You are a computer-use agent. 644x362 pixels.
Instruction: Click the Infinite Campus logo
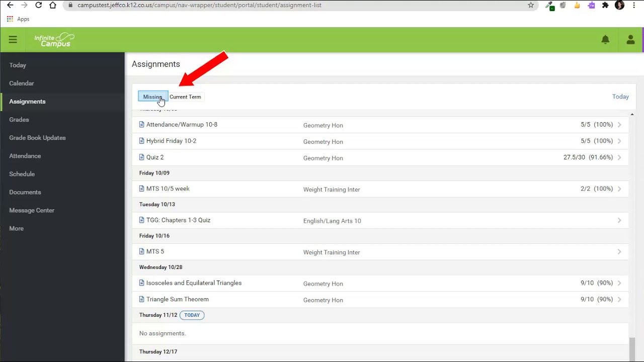[x=54, y=40]
